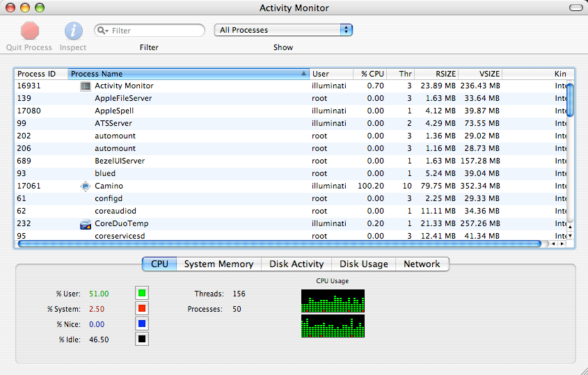
Task: Click the scroll up arrow of process list
Action: click(x=570, y=227)
